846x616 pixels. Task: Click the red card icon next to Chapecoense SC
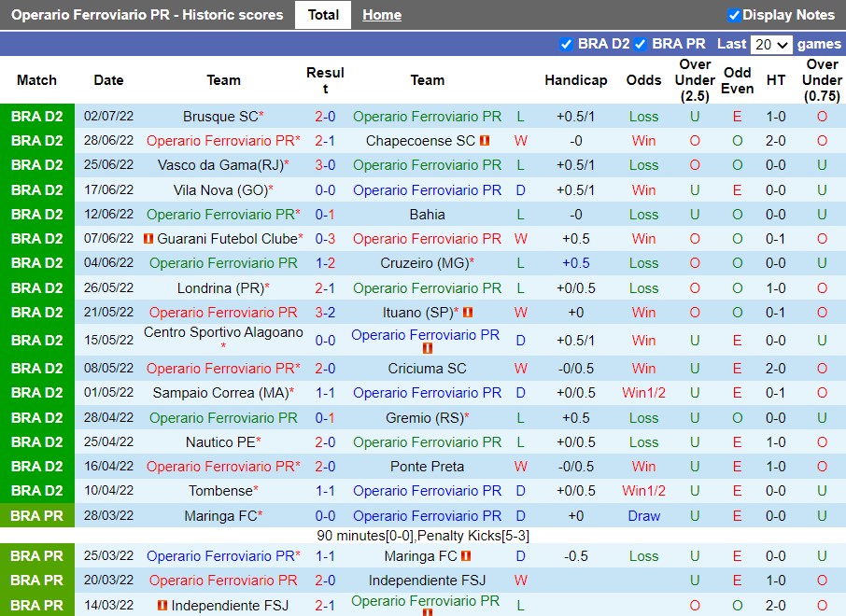485,140
